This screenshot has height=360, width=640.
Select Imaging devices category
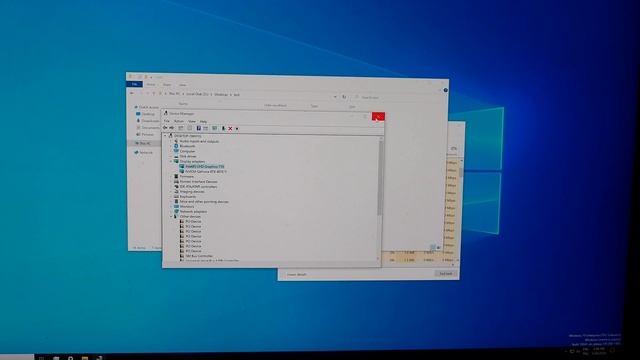[192, 191]
